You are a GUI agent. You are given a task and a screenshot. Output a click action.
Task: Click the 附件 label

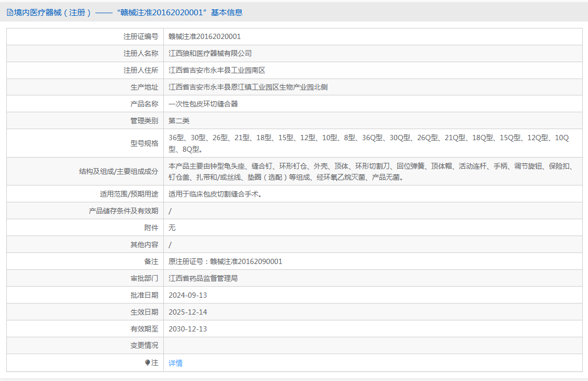151,228
